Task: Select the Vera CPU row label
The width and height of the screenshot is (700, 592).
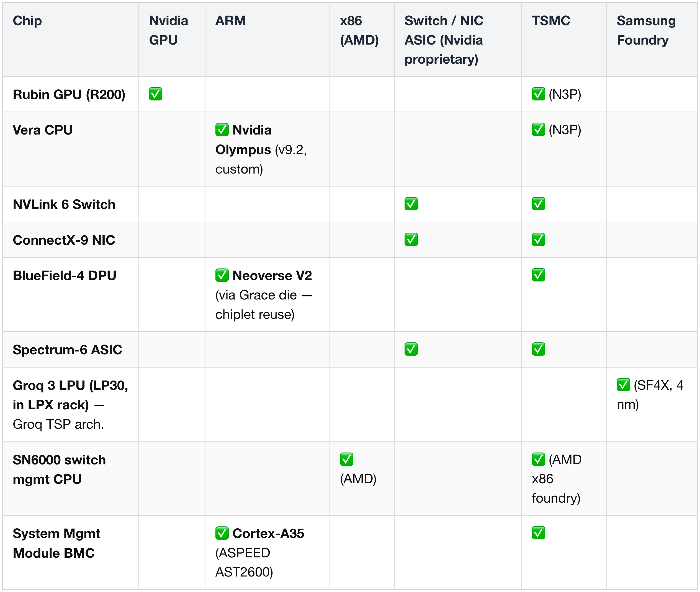Action: (43, 130)
